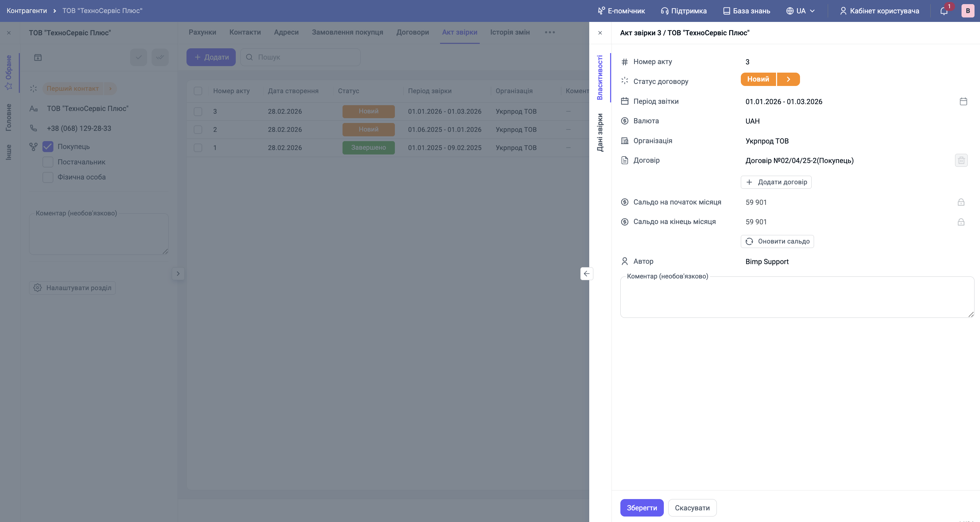The height and width of the screenshot is (522, 980).
Task: Click the user avatar B
Action: click(x=967, y=11)
